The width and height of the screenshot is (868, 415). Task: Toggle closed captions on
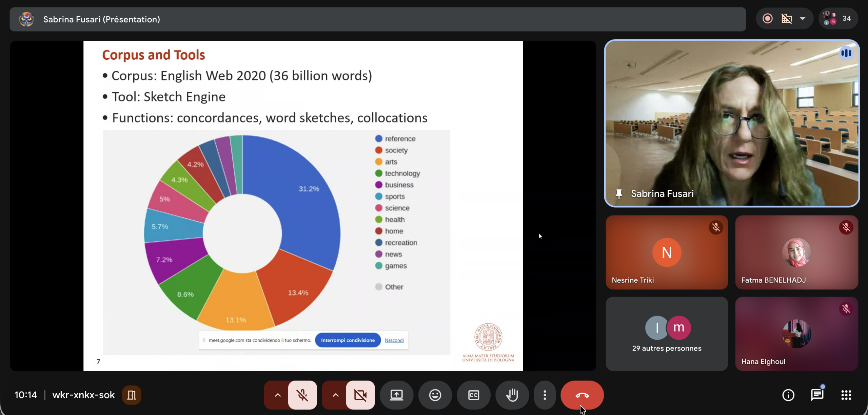[473, 395]
